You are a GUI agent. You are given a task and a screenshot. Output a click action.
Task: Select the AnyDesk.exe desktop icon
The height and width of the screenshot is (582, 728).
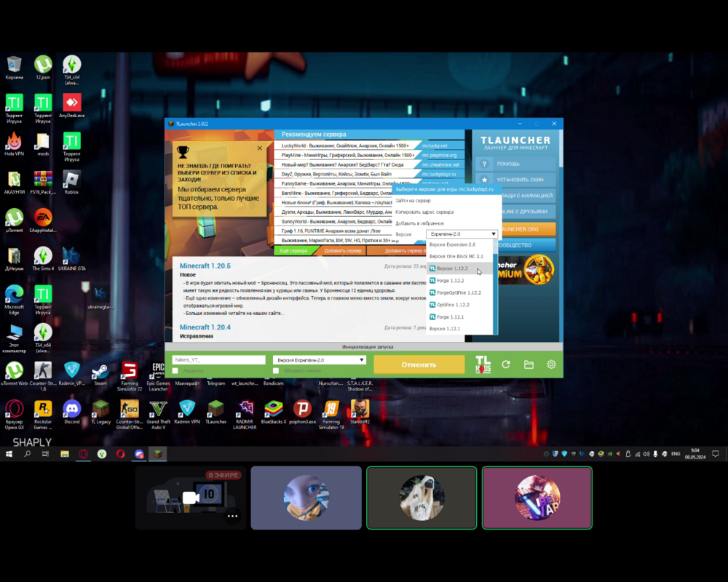71,105
